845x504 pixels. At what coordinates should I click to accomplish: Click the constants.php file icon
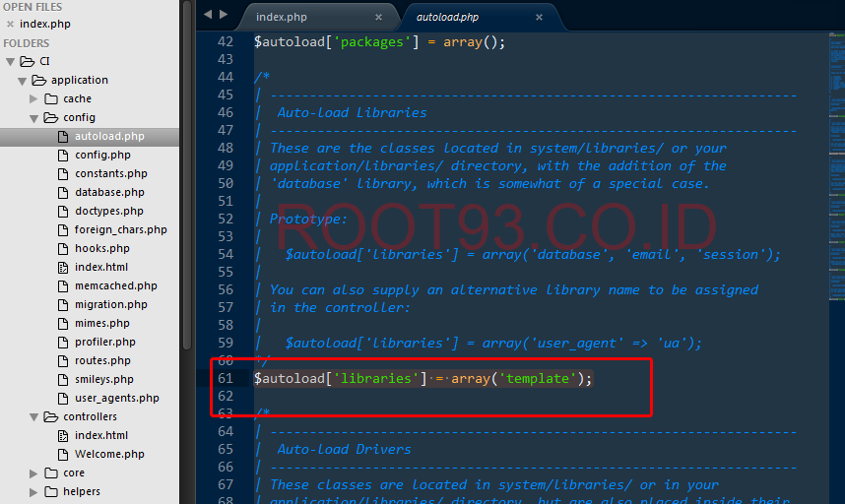coord(63,174)
